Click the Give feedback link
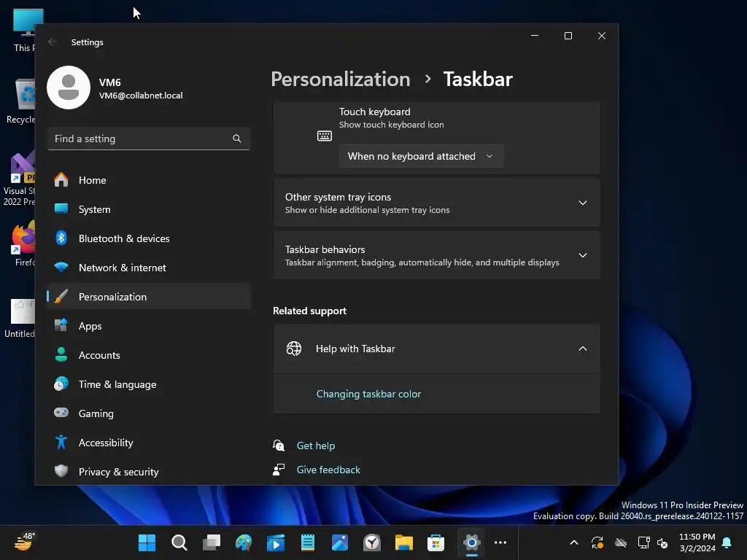The width and height of the screenshot is (747, 560). coord(328,470)
